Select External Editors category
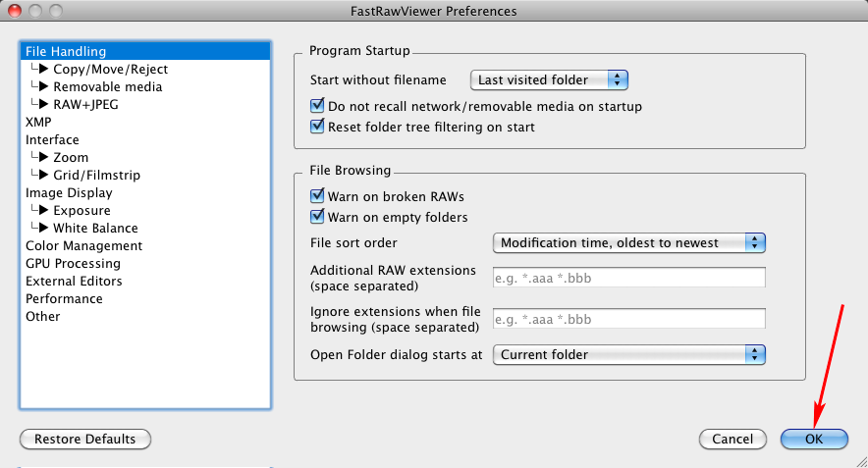 coord(74,281)
